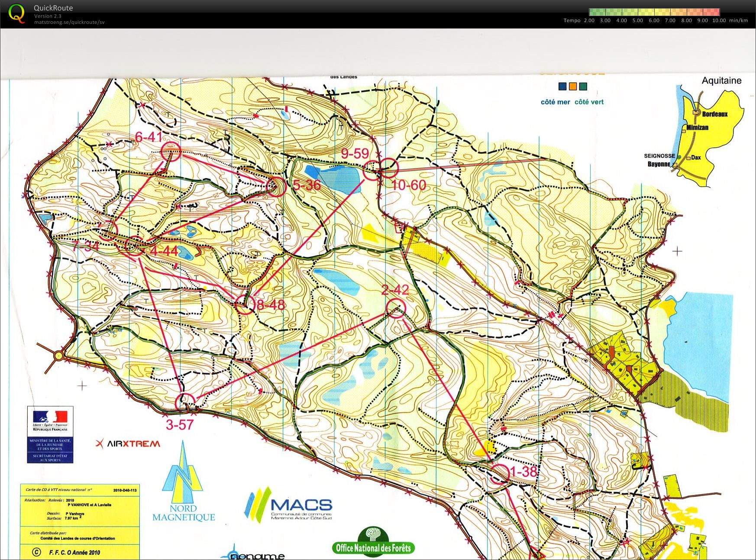Click the QuickRoute title text

click(53, 8)
